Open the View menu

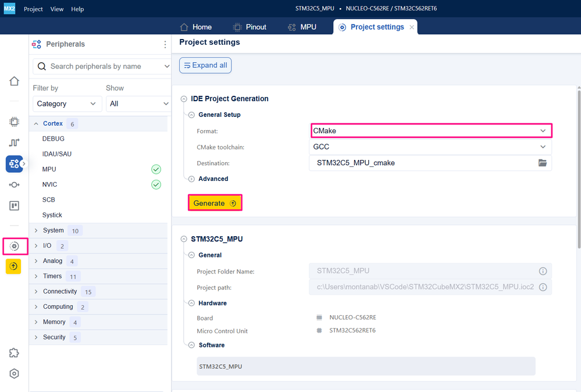(56, 9)
